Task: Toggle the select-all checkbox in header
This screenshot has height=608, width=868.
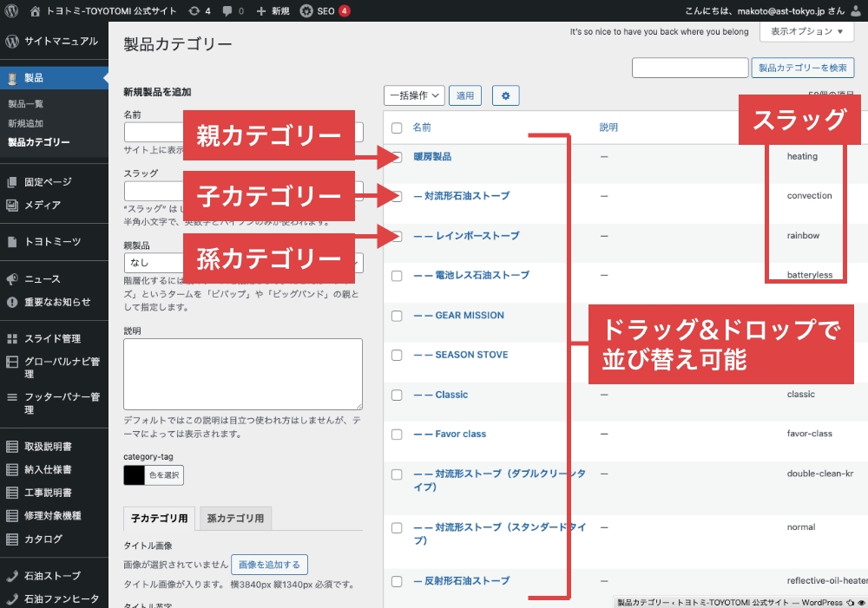Action: [x=397, y=127]
